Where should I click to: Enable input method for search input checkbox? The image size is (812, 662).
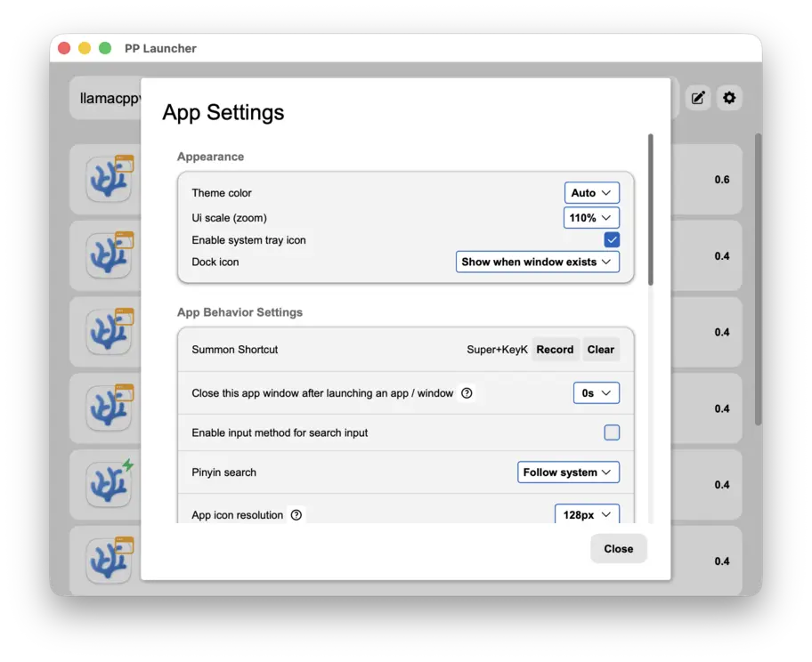[612, 432]
